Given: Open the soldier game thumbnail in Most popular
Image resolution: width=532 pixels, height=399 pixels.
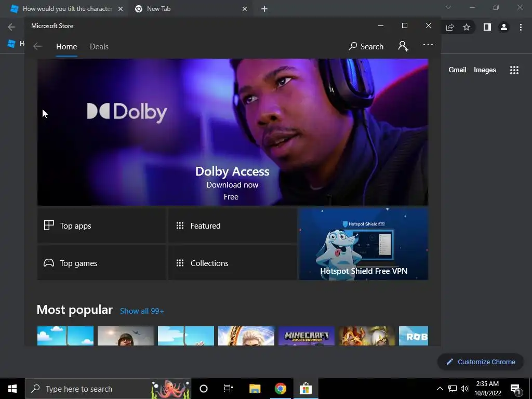Looking at the screenshot, I should 126,336.
